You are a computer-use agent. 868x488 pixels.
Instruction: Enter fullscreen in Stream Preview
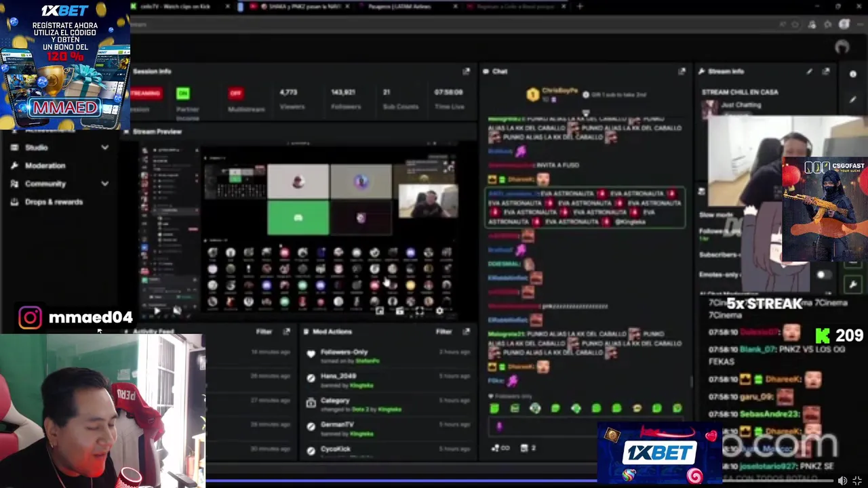(419, 311)
